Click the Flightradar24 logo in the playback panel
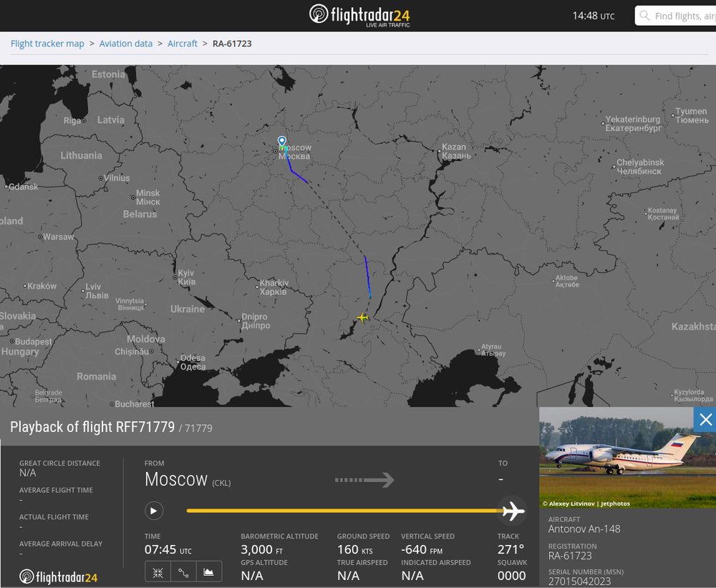716x588 pixels. (x=59, y=577)
